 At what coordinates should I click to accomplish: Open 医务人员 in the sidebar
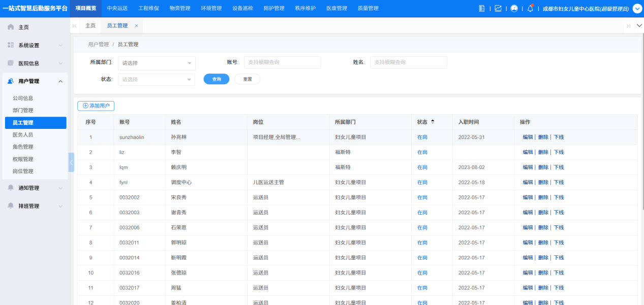[23, 135]
